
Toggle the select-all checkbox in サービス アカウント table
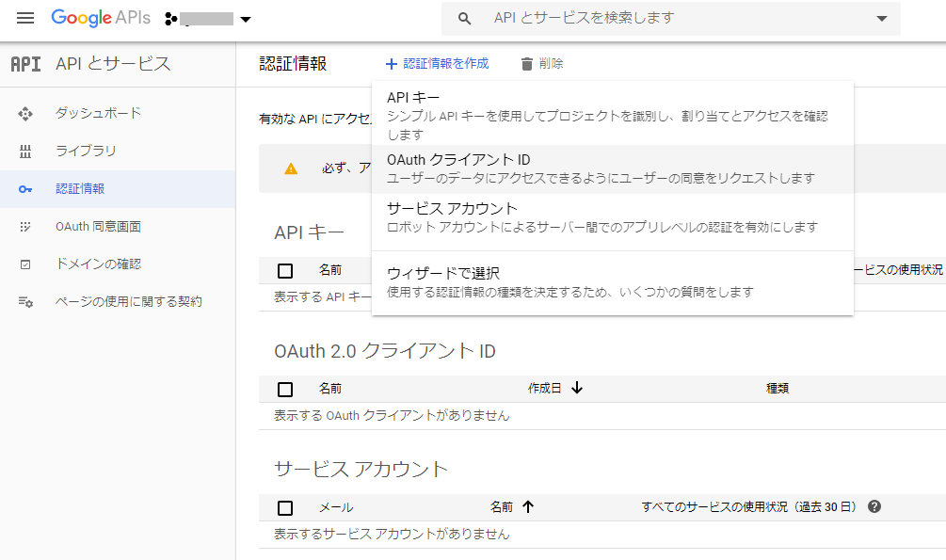pos(285,508)
